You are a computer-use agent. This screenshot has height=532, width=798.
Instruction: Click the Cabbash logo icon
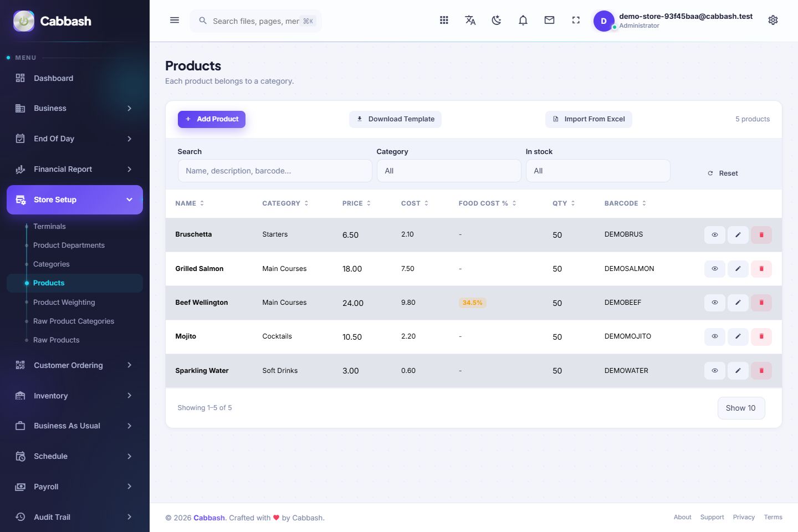pyautogui.click(x=24, y=21)
